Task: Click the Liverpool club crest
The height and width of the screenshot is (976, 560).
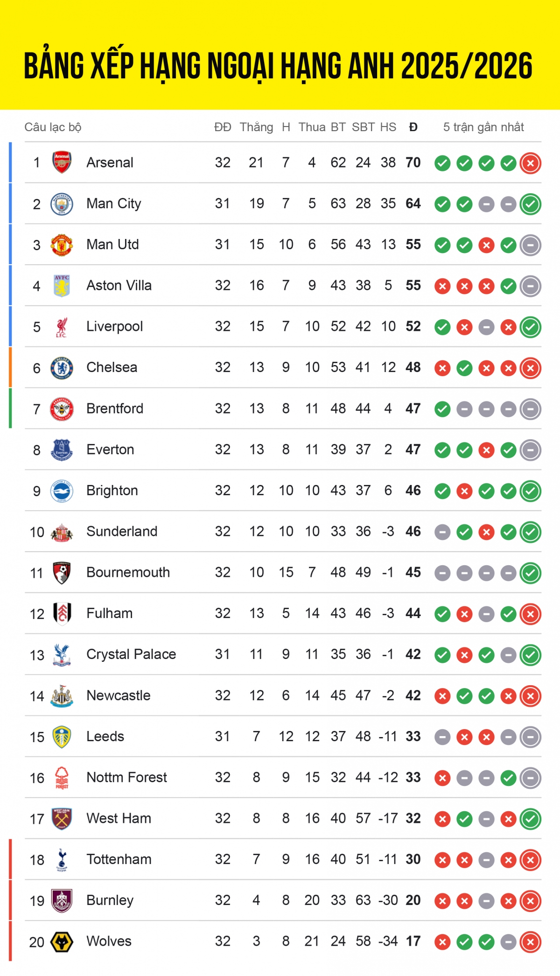Action: click(62, 327)
